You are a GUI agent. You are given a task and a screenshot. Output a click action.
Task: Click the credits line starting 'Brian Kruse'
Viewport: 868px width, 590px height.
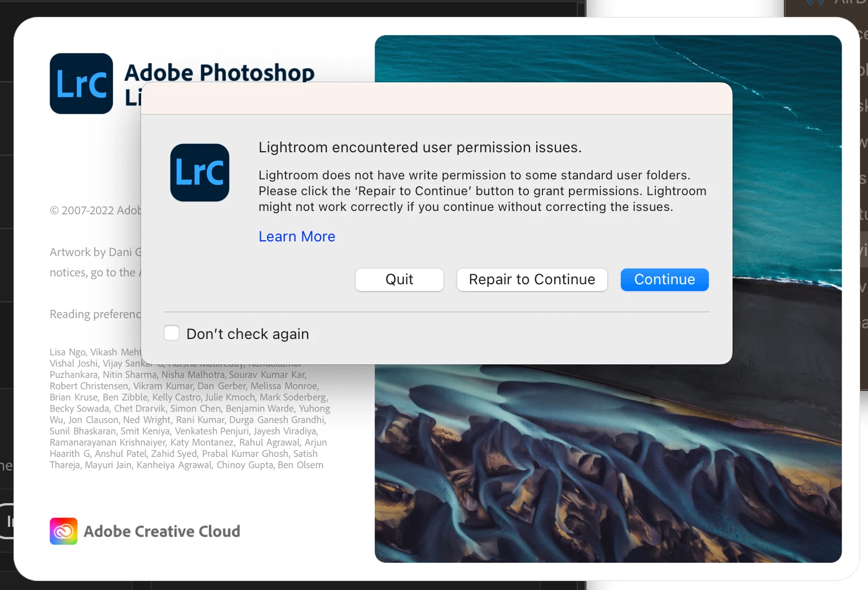coord(189,397)
